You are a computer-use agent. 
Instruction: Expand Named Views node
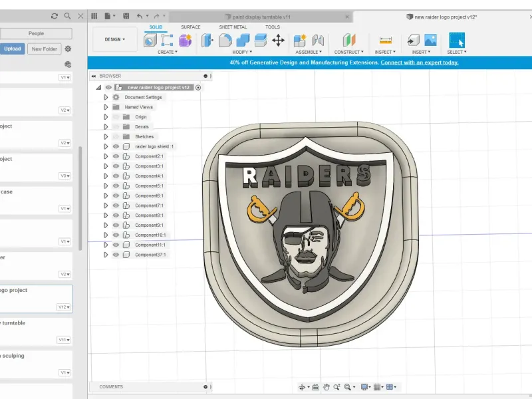pyautogui.click(x=106, y=107)
